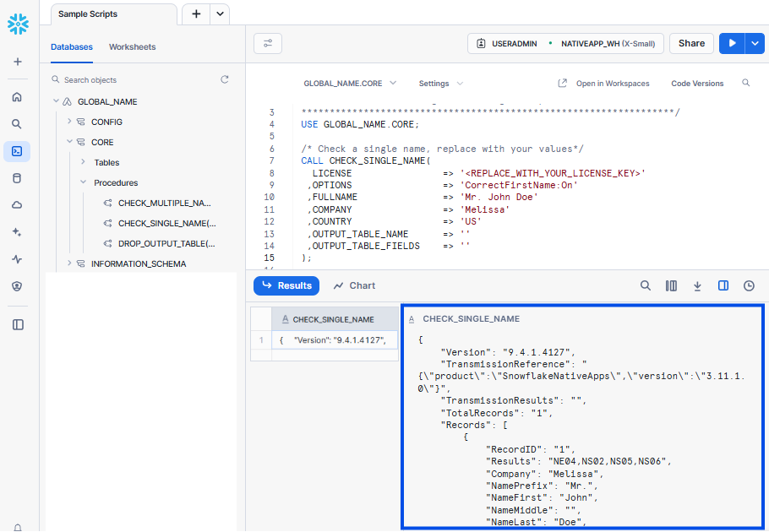Click Open in Workspaces link
Viewport: 769px width, 532px height.
point(603,84)
